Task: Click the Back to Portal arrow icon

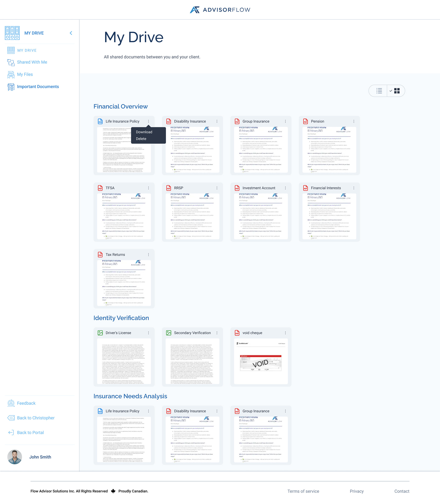Action: [x=11, y=432]
